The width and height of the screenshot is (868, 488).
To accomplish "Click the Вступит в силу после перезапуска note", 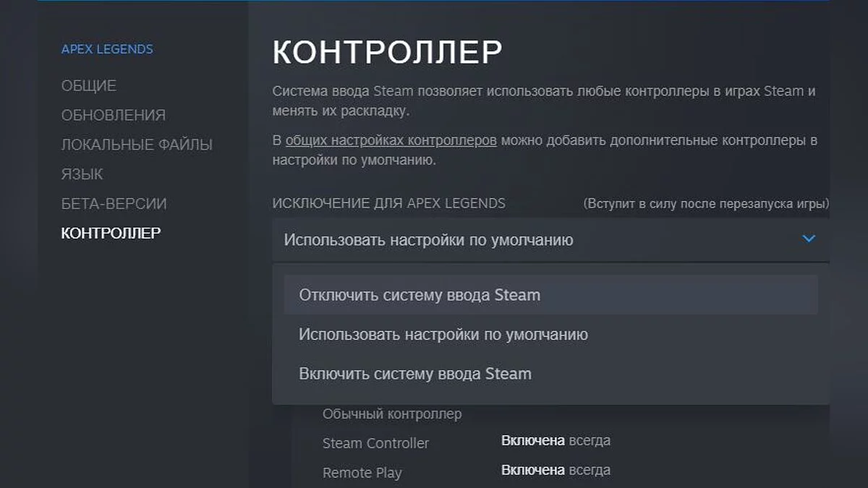I will click(706, 204).
